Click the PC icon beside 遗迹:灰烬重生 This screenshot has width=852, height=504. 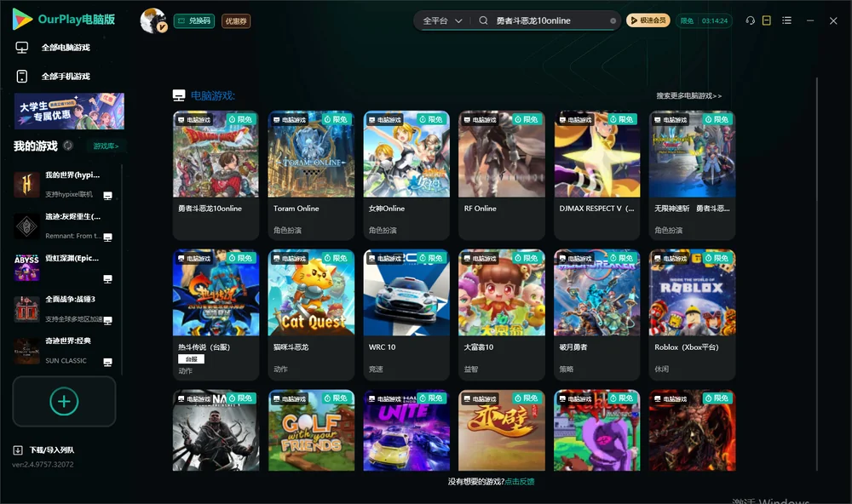tap(107, 238)
